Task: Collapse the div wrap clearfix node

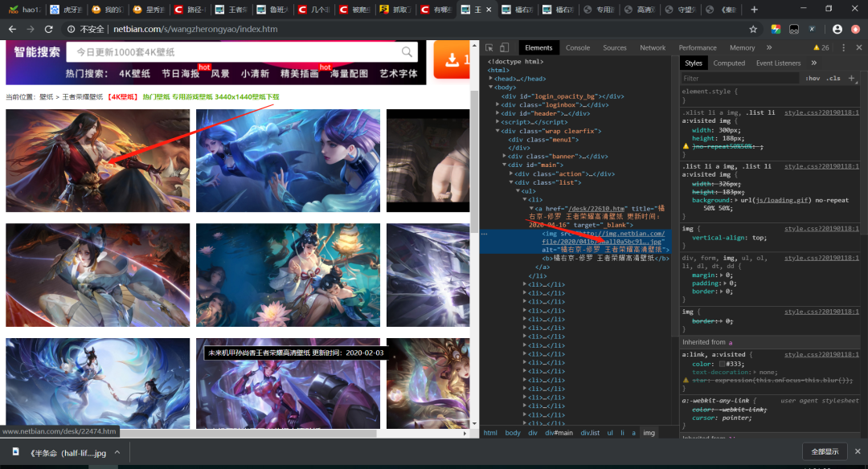Action: 497,131
